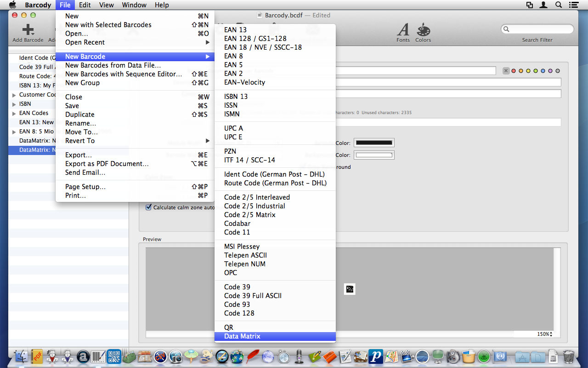Screen dimensions: 588x368
Task: Select UPC A barcode type
Action: (275, 128)
